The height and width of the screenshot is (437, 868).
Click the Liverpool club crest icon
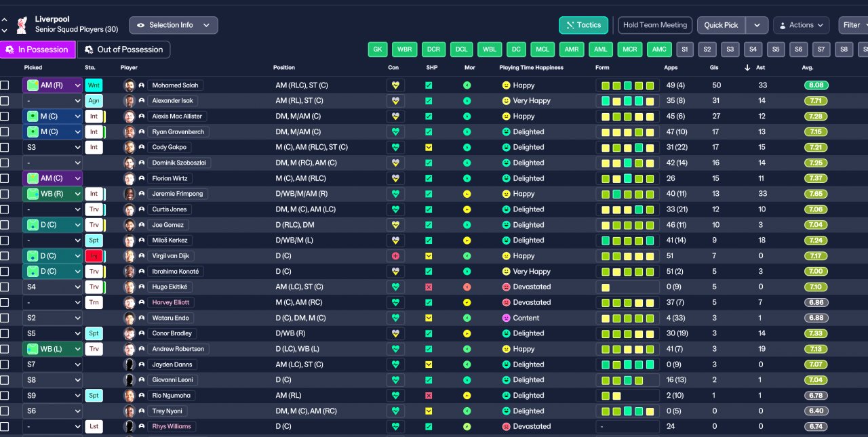(22, 24)
